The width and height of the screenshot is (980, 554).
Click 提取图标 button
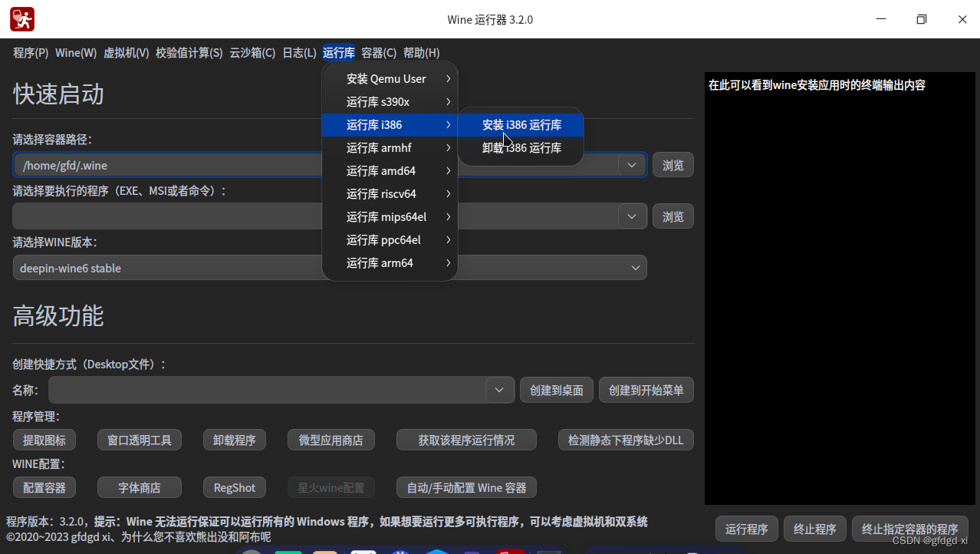44,440
